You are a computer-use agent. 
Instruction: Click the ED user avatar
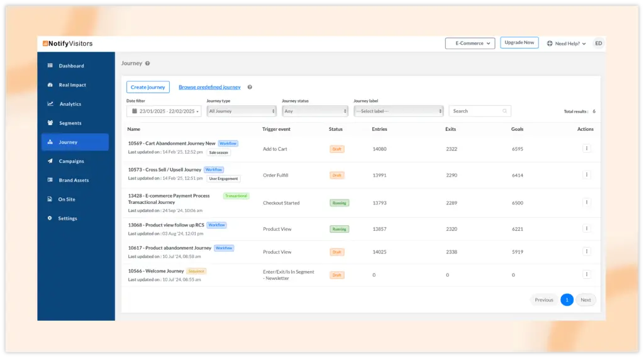point(598,43)
